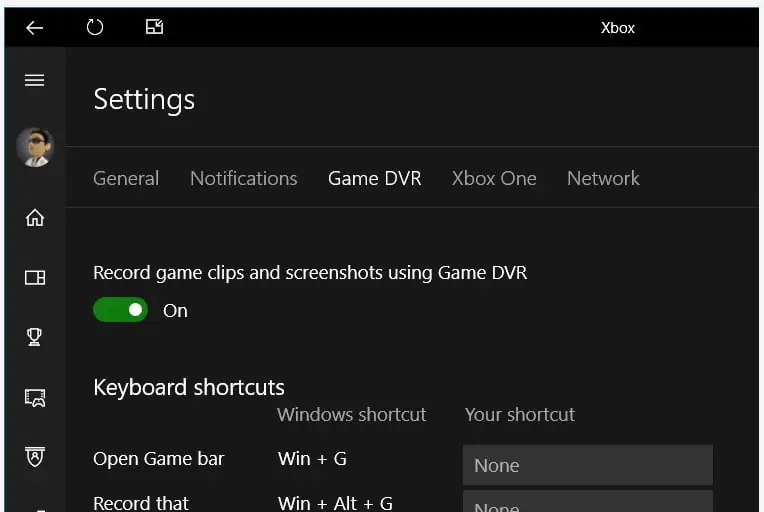This screenshot has height=512, width=764.
Task: Open the sidebar panel icon below Home
Action: pyautogui.click(x=35, y=278)
